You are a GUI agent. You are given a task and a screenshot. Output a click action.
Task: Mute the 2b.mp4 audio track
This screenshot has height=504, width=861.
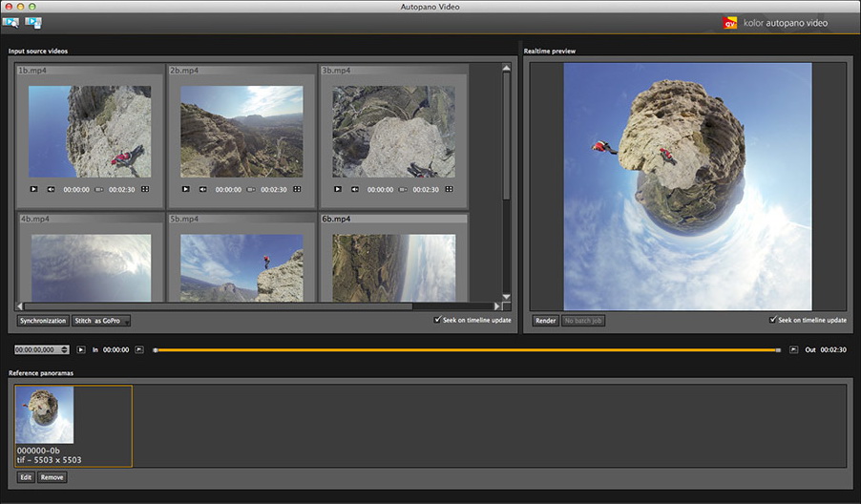pyautogui.click(x=202, y=189)
